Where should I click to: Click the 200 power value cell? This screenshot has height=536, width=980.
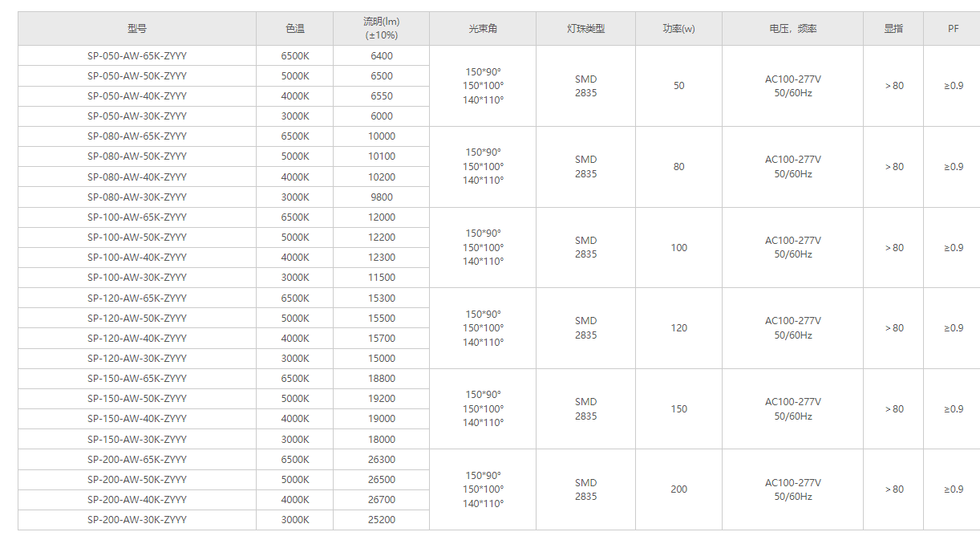click(x=678, y=489)
